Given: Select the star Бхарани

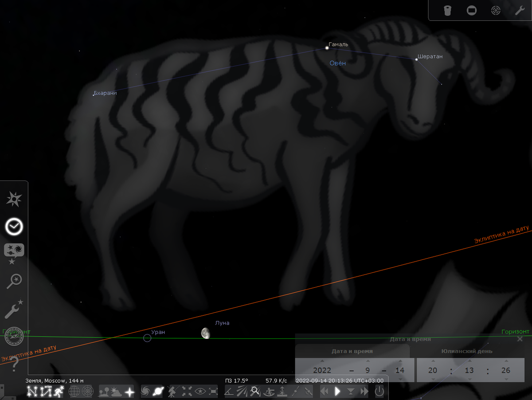Looking at the screenshot, I should click(x=93, y=95).
